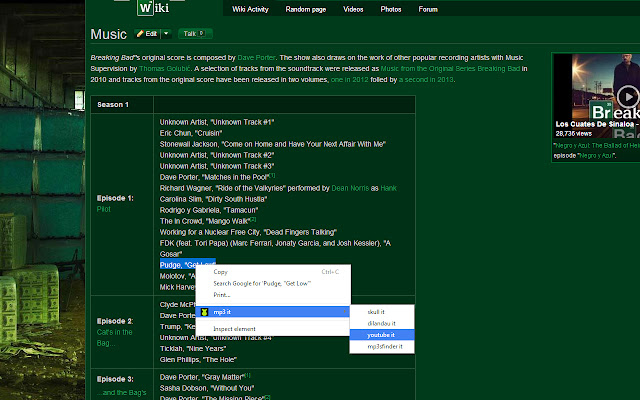Click the Music page title
Screen dimensions: 640x400
(x=109, y=34)
